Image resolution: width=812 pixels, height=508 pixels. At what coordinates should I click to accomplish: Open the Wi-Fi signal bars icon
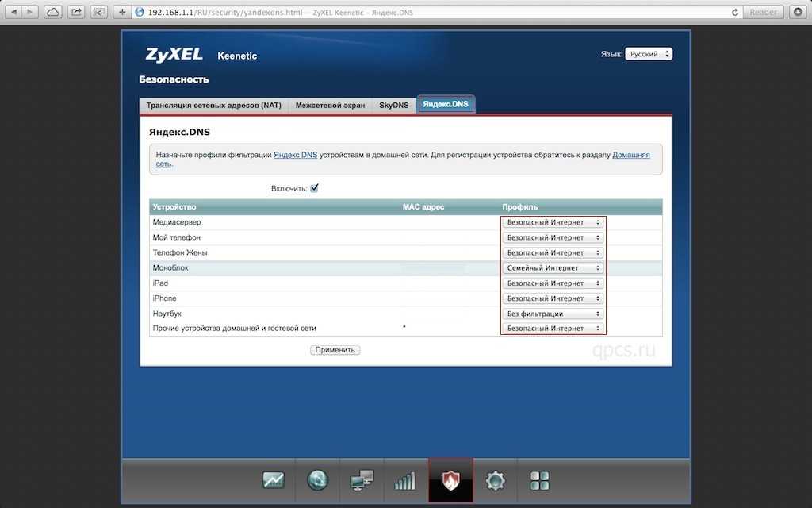(x=405, y=480)
